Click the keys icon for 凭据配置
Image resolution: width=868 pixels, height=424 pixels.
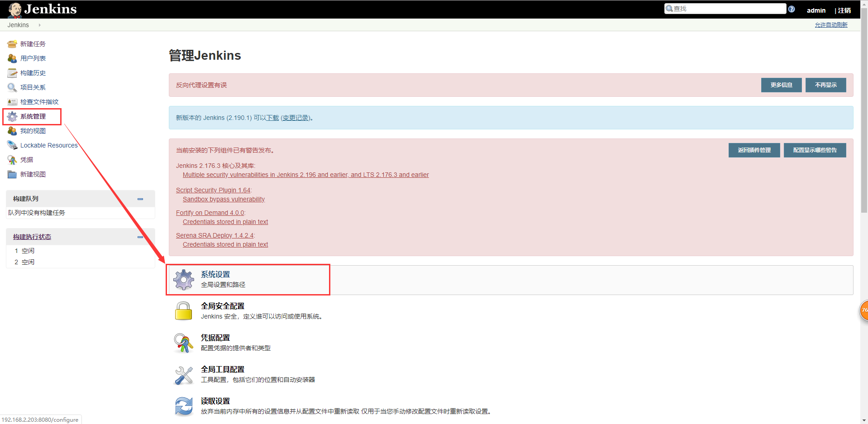pos(184,343)
